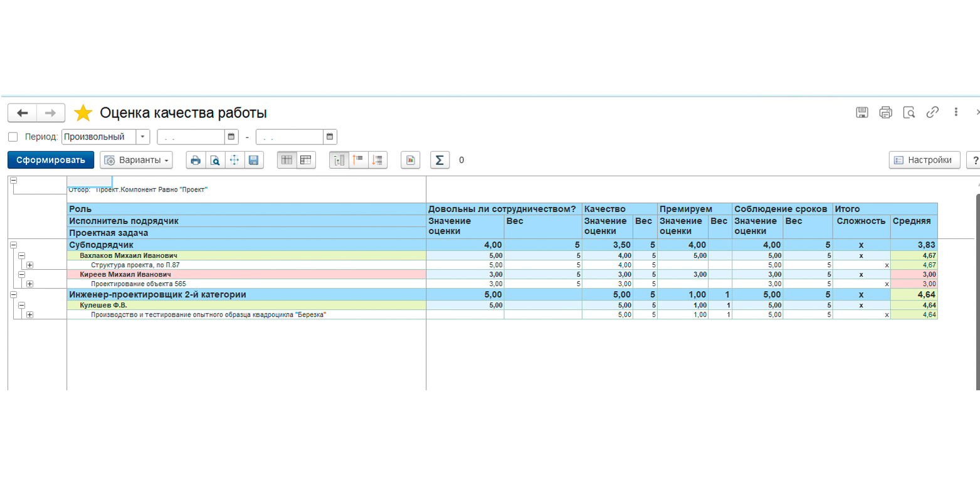
Task: Expand the Проектирование объекта 565 row
Action: (29, 284)
